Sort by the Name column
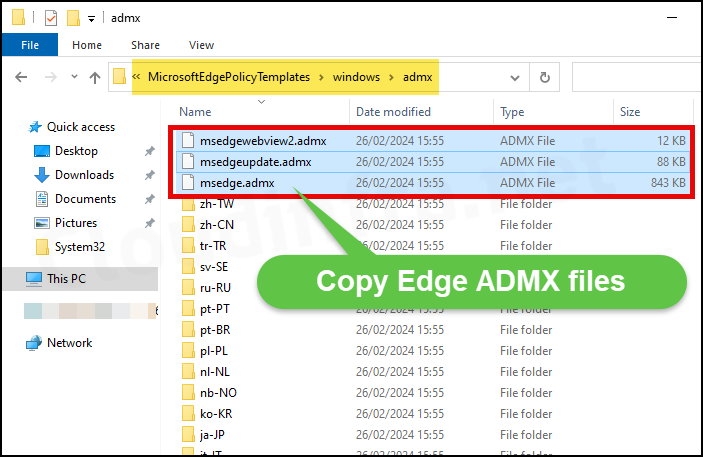Screen dimensions: 703x457 (x=195, y=112)
